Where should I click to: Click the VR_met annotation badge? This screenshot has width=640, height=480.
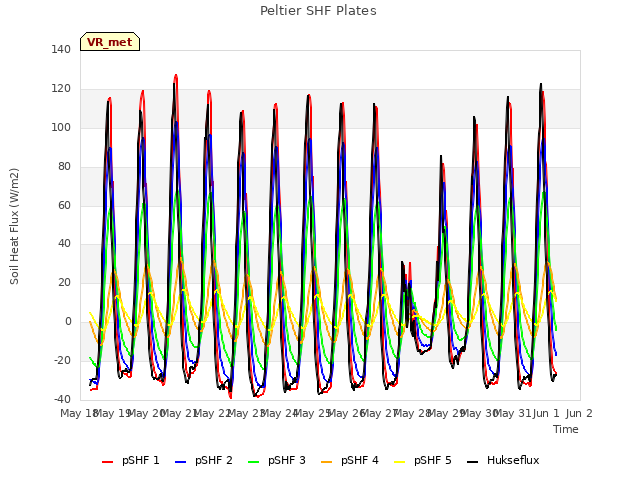[110, 42]
